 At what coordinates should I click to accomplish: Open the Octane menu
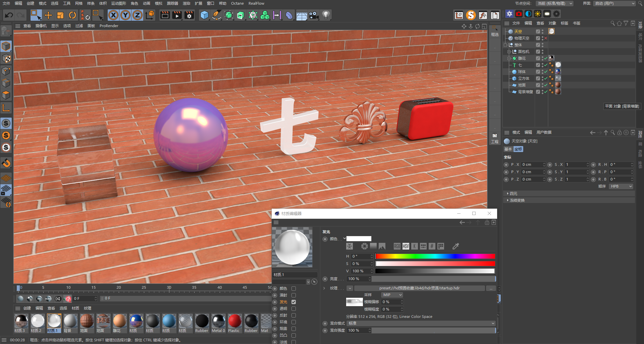tap(237, 3)
